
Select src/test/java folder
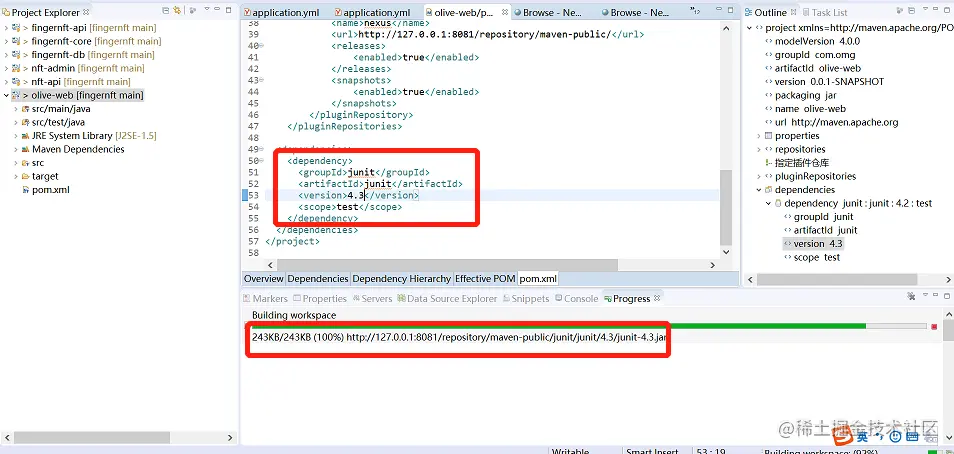point(58,122)
